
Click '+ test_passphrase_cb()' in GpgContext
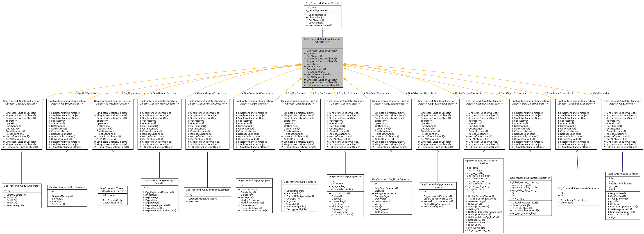tap(621, 212)
